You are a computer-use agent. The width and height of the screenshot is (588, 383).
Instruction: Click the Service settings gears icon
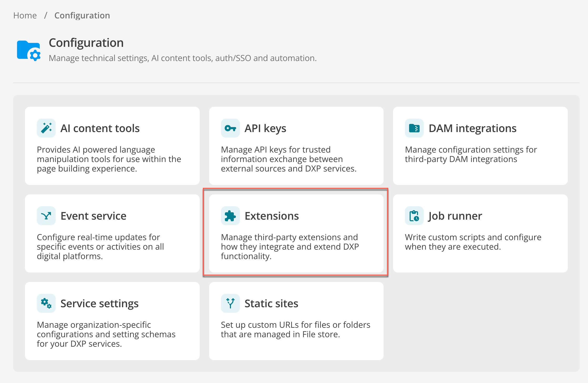[x=46, y=303]
